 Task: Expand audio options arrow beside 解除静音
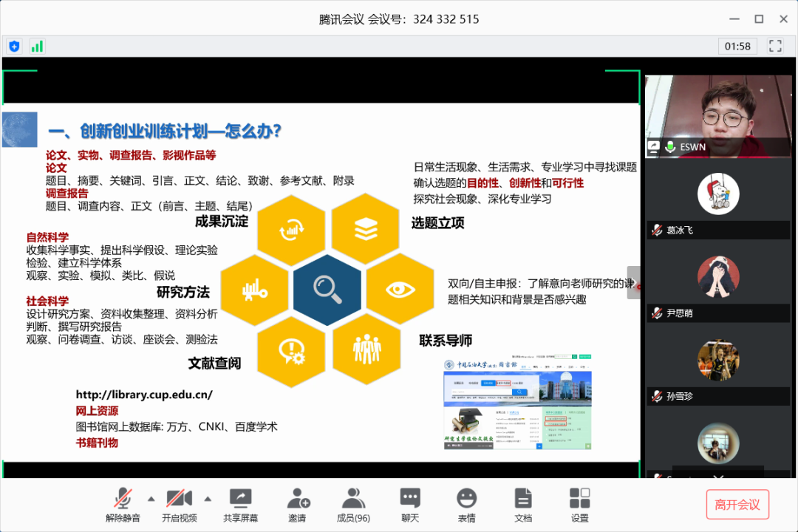coord(151,497)
